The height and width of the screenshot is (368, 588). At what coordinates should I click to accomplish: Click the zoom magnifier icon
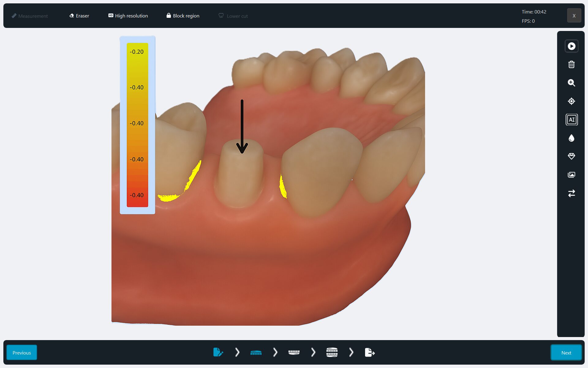tap(571, 83)
